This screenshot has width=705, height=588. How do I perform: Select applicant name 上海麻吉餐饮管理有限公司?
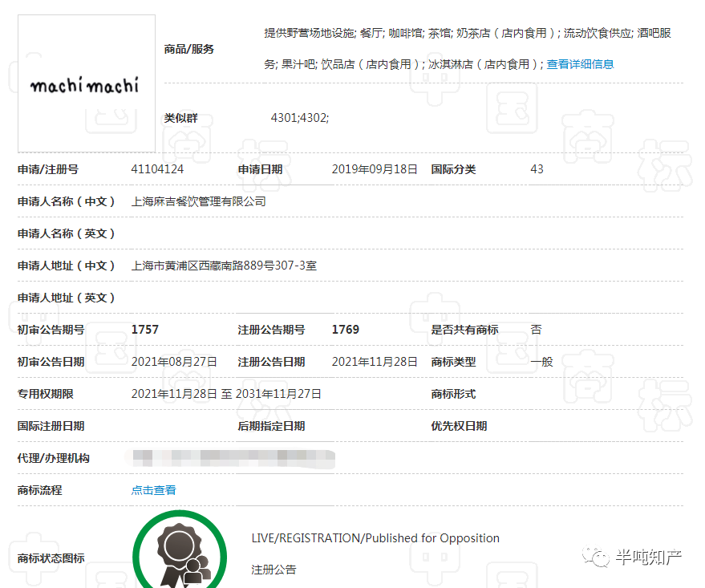[198, 201]
